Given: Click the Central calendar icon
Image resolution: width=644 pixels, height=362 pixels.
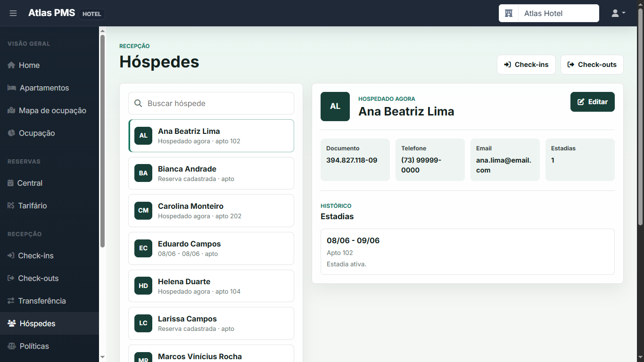Looking at the screenshot, I should 11,183.
